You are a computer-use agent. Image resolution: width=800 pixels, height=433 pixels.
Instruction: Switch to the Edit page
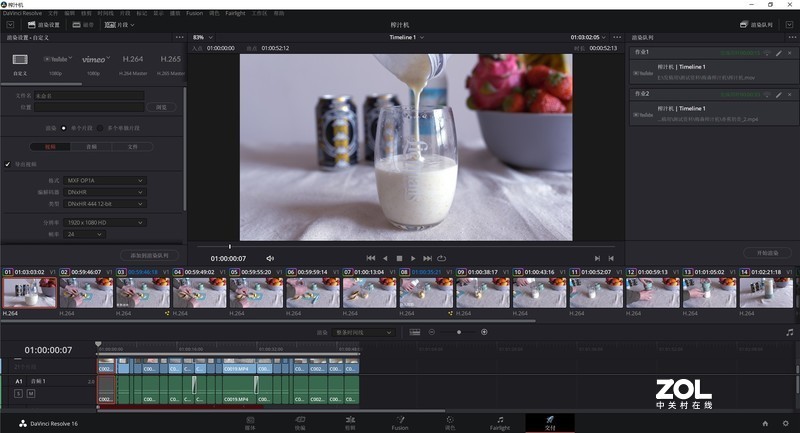tap(350, 423)
